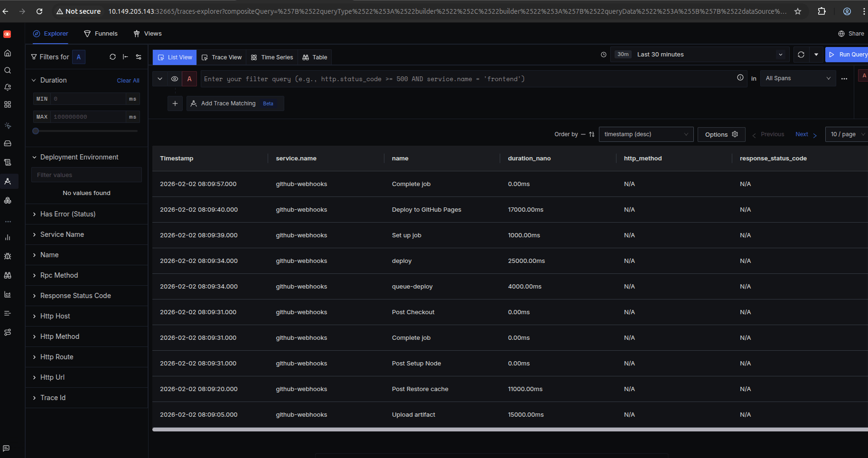Click Add Trace Matching button
Image resolution: width=868 pixels, height=458 pixels.
click(235, 103)
